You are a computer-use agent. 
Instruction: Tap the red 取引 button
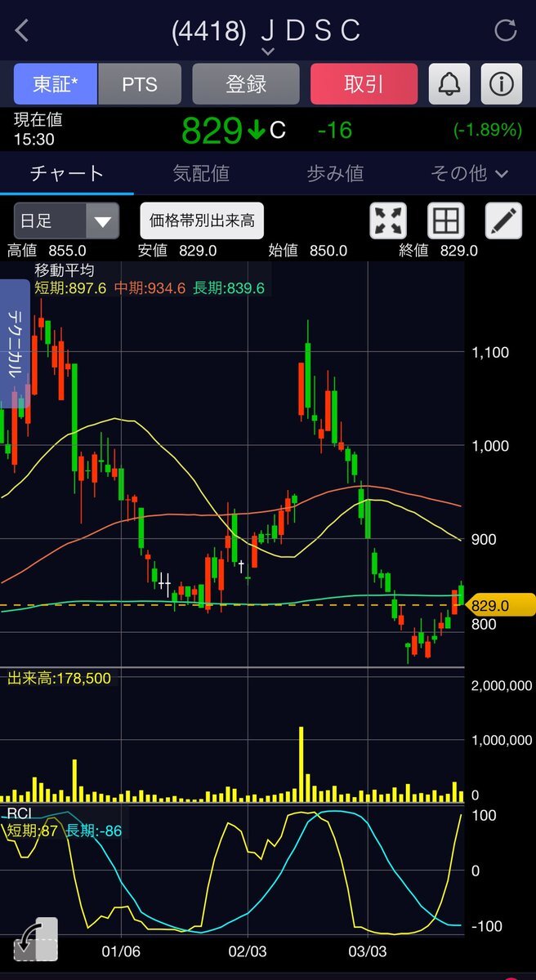point(364,84)
